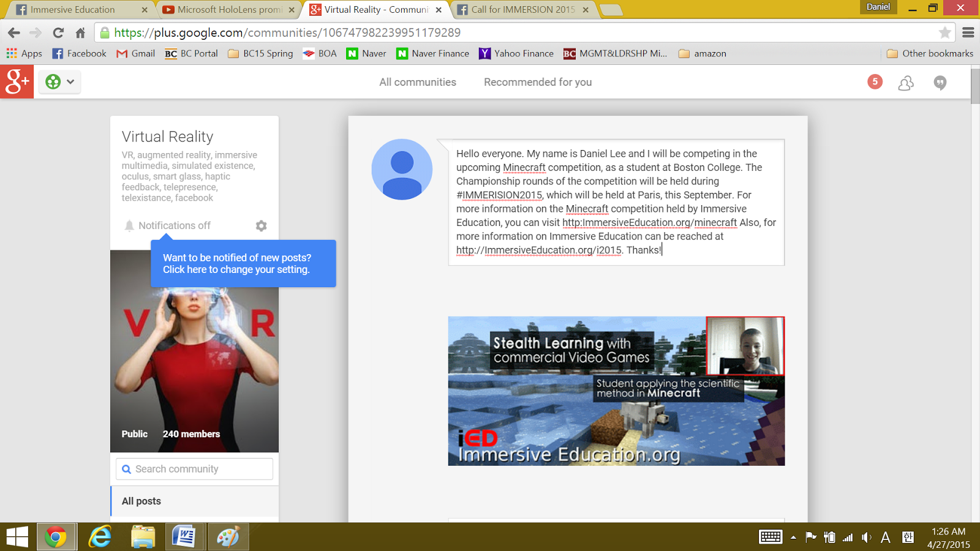Open Microsoft Word from the taskbar
980x551 pixels.
pyautogui.click(x=184, y=537)
